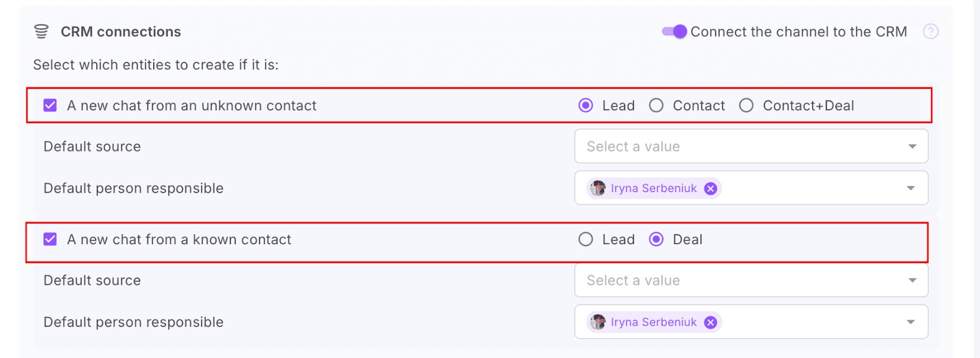
Task: Uncheck A new chat from a known contact
Action: coord(50,239)
